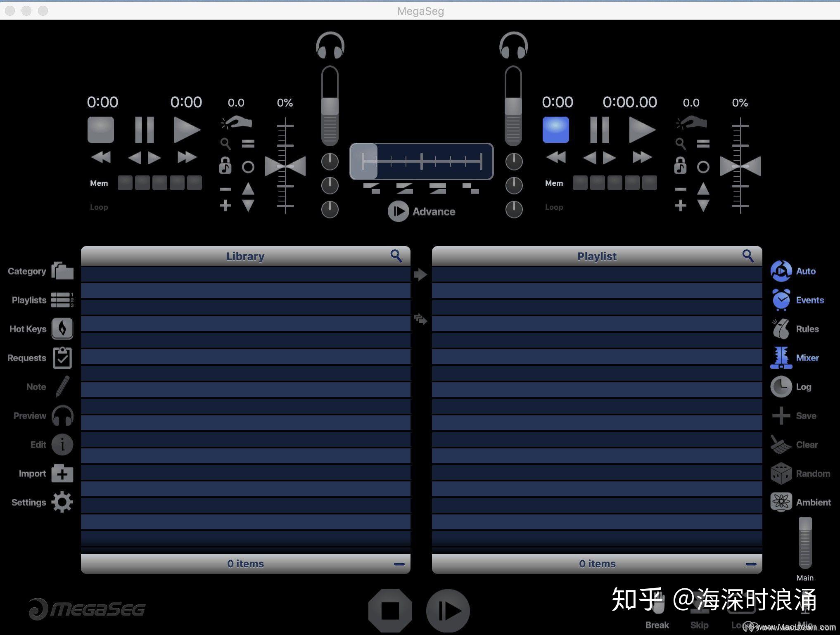
Task: Click right deck fast-forward double arrow
Action: point(642,157)
